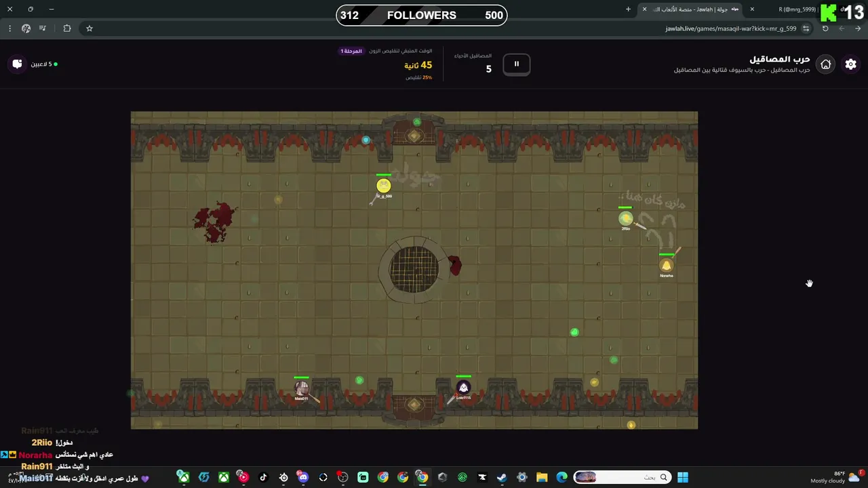The height and width of the screenshot is (488, 868).
Task: Click the cyan orb near the top gate
Action: pos(366,140)
